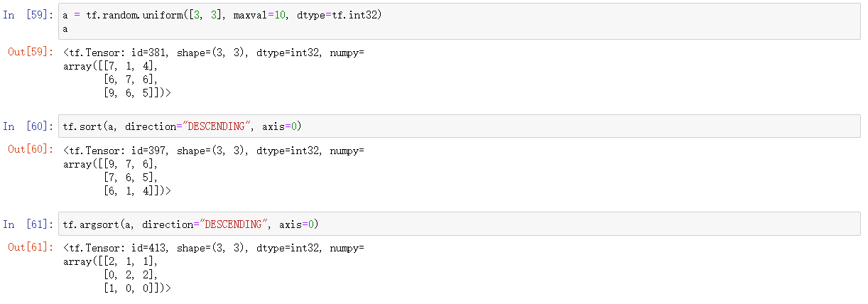
Task: Click the 'In [61]:' prompt label
Action: [x=28, y=224]
